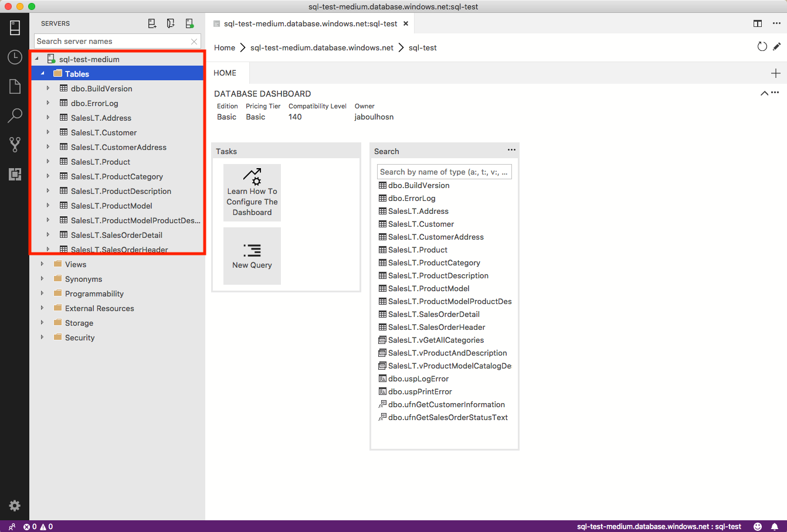
Task: Open the Manage gear icon
Action: pos(15,506)
